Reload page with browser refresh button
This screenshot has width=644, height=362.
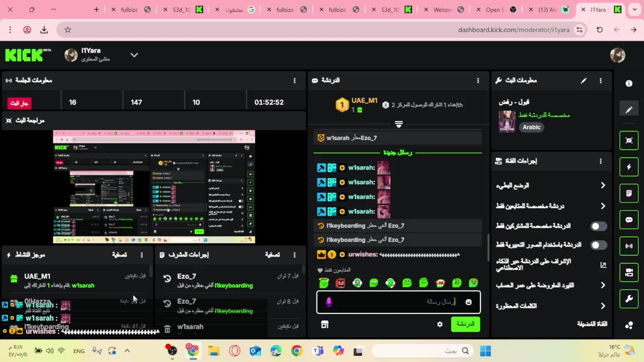[x=600, y=30]
